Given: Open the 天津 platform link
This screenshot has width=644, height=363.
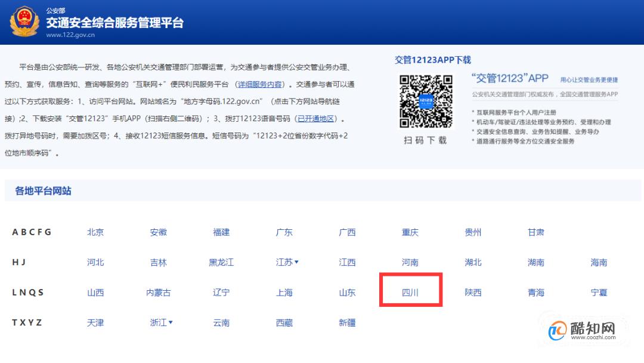Looking at the screenshot, I should click(x=95, y=323).
